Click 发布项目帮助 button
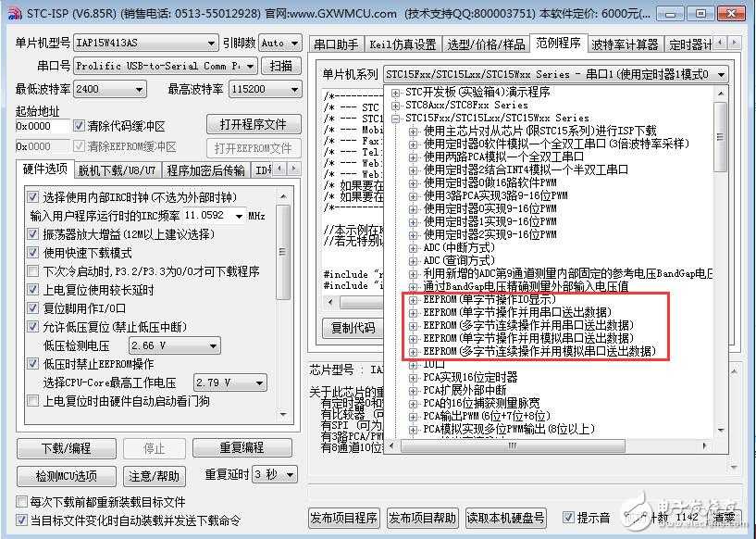The image size is (756, 539). coord(422,519)
